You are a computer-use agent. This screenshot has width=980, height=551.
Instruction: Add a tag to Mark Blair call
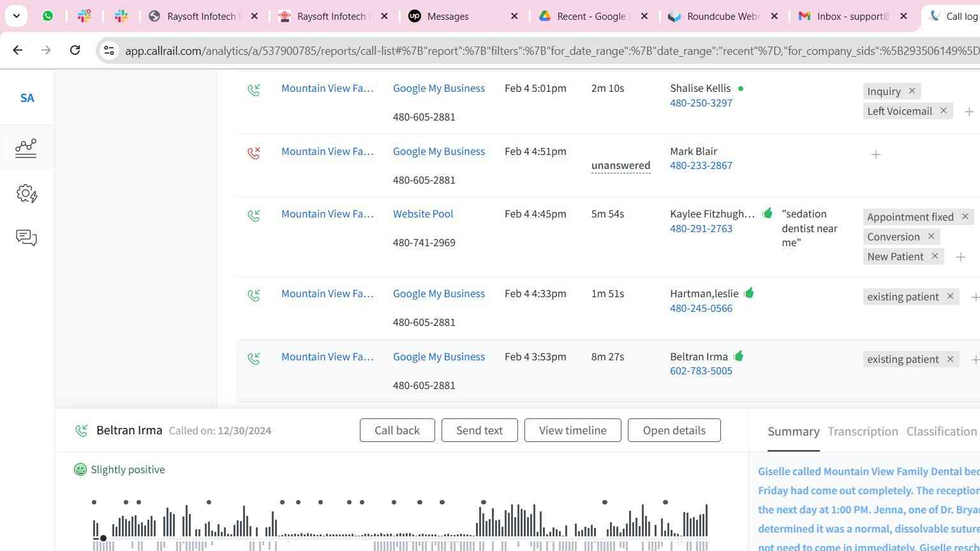point(876,154)
